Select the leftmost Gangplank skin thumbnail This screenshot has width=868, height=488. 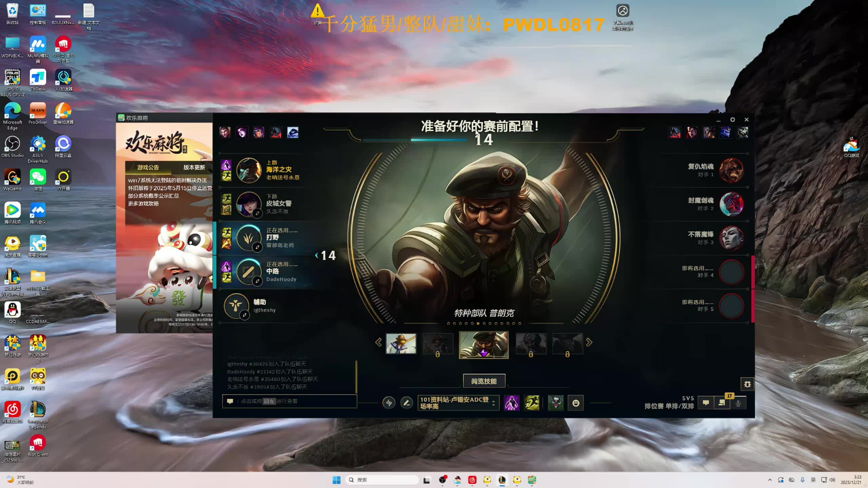pyautogui.click(x=401, y=344)
